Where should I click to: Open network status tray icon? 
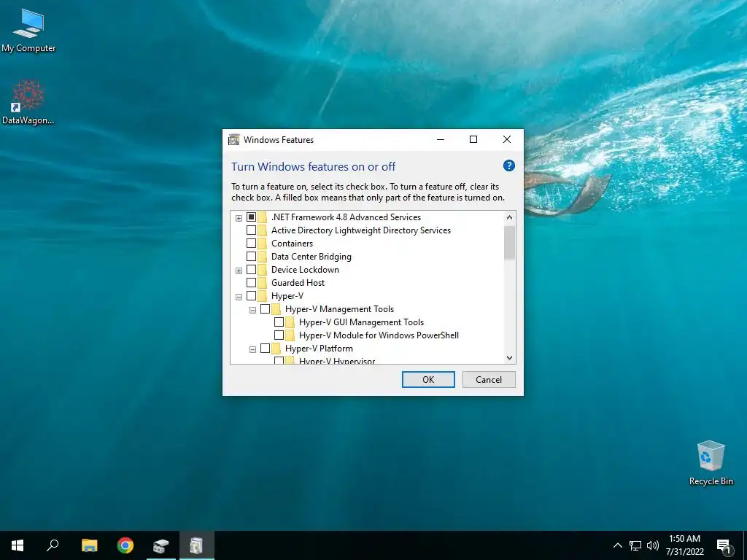pos(635,545)
